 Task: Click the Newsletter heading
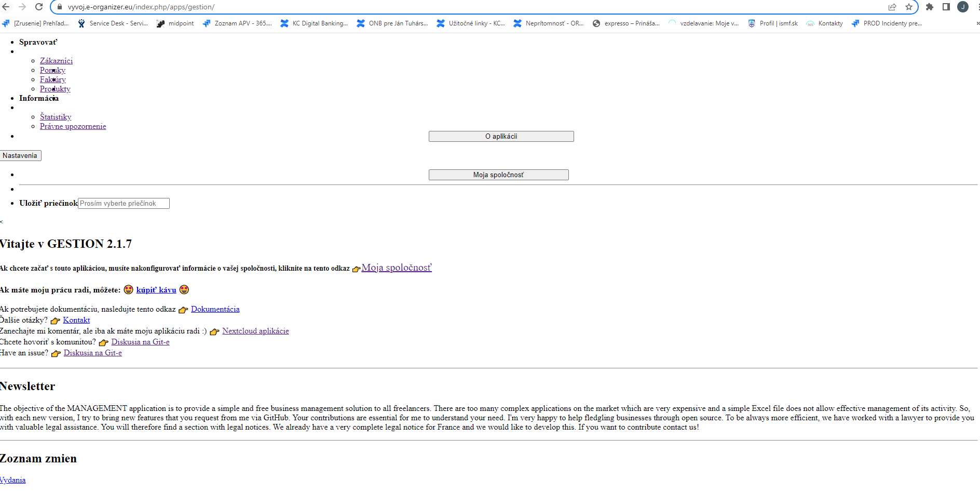click(28, 386)
